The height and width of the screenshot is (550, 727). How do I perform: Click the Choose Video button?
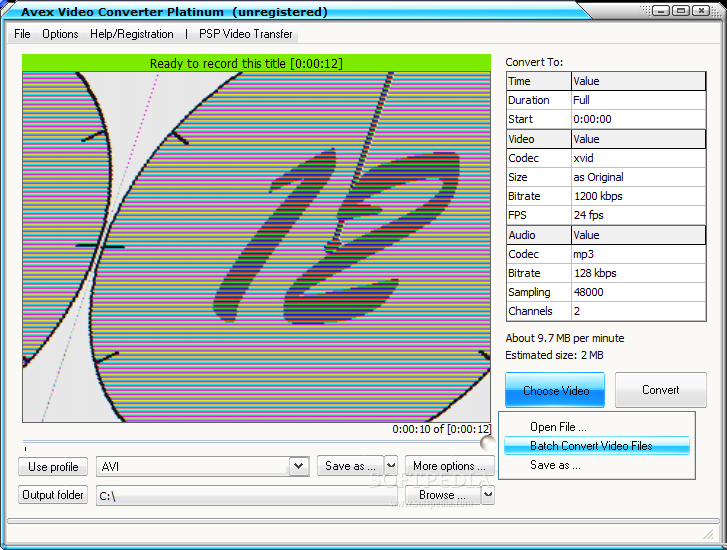(x=555, y=390)
